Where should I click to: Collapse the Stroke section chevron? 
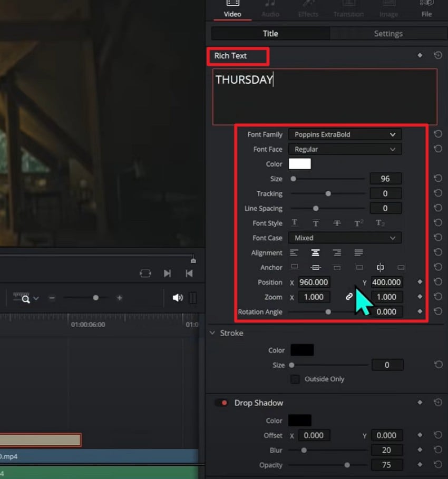click(x=212, y=333)
